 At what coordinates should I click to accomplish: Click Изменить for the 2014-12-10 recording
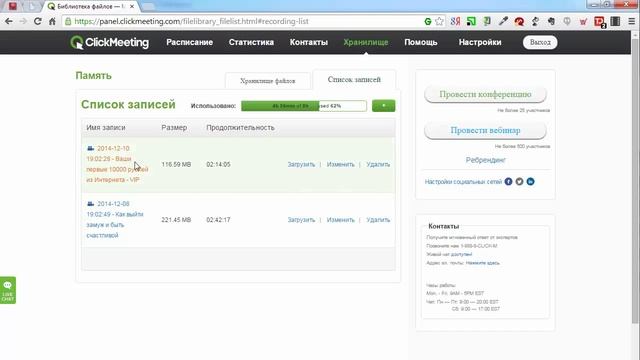pos(340,164)
